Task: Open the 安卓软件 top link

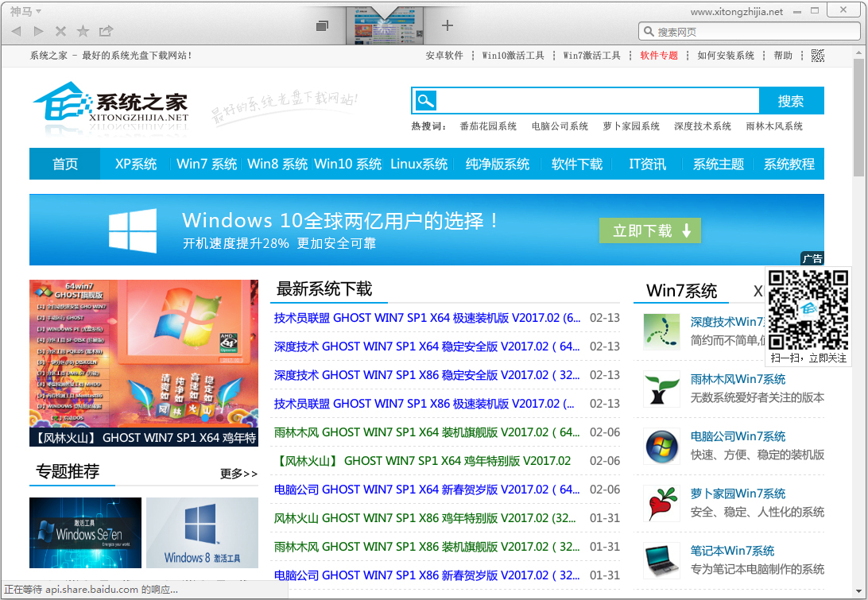Action: [x=444, y=56]
